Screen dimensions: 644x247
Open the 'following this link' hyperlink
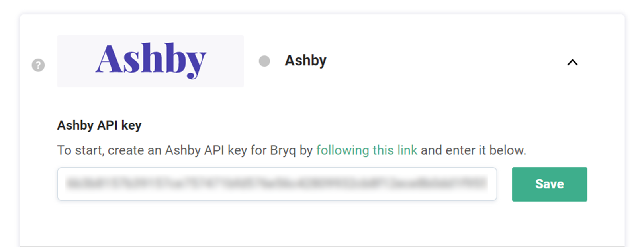tap(366, 150)
